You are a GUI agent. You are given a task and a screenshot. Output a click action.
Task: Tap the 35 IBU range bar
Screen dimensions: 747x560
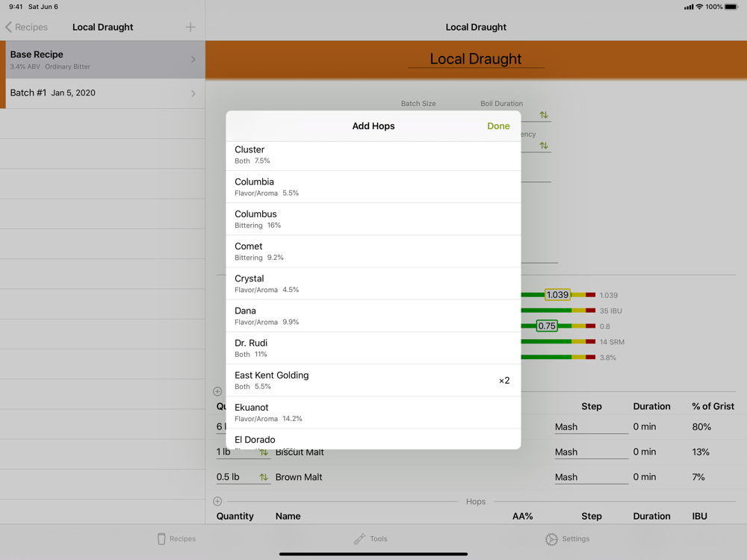(x=558, y=311)
